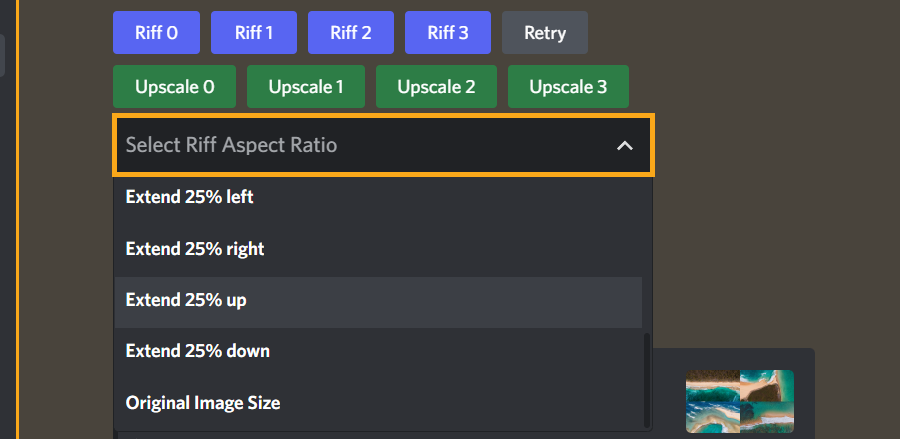Select the Riff 2 button
Viewport: 900px width, 439px height.
[351, 33]
